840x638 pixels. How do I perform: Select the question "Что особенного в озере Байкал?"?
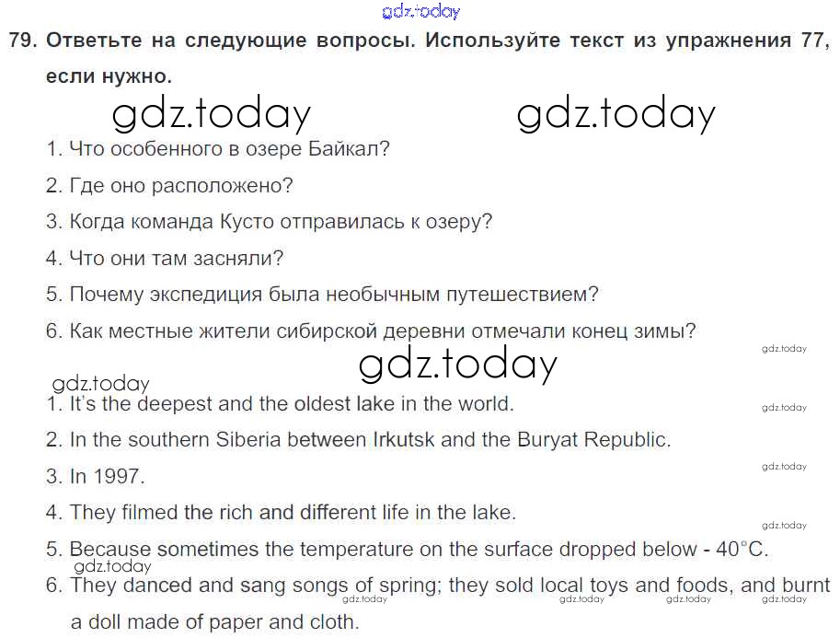click(218, 149)
